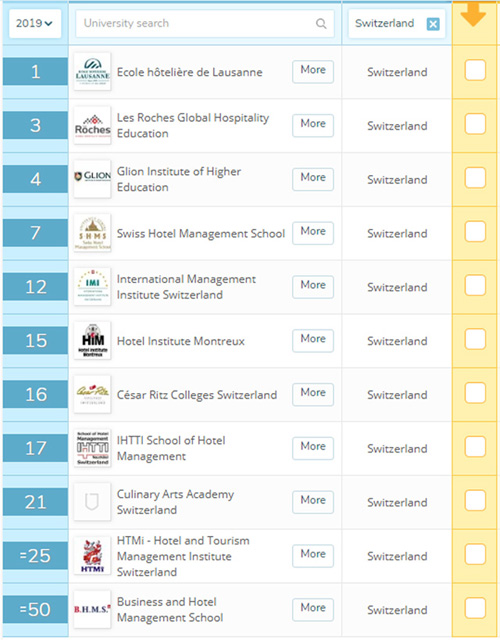
Task: Expand More details for Hotel Institute Montreux
Action: point(313,340)
